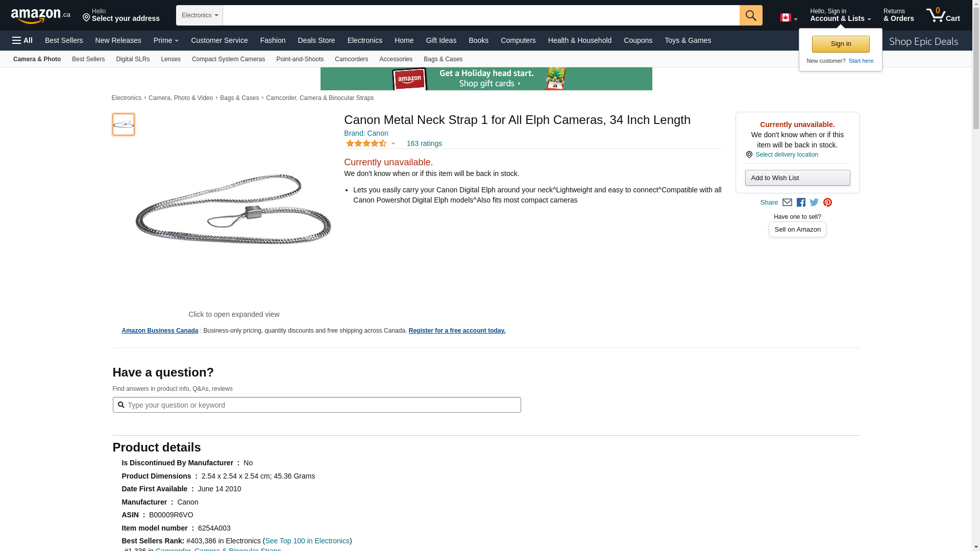Open Deals Store in navigation bar
Image resolution: width=980 pixels, height=551 pixels.
tap(316, 40)
